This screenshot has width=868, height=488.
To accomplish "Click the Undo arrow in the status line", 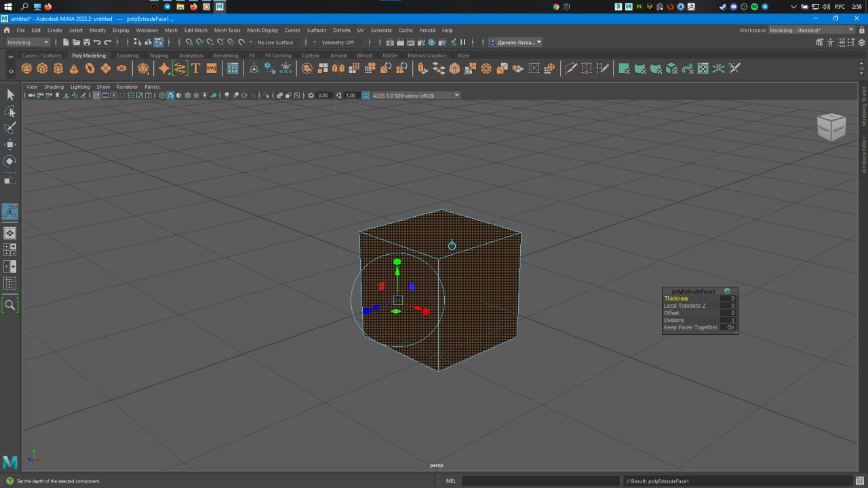I will pos(97,42).
